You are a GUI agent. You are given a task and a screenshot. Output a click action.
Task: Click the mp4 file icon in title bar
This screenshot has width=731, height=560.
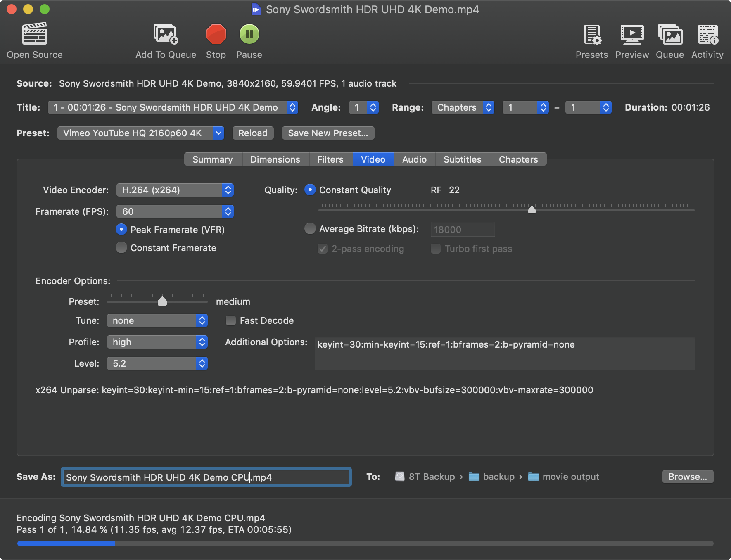[256, 9]
